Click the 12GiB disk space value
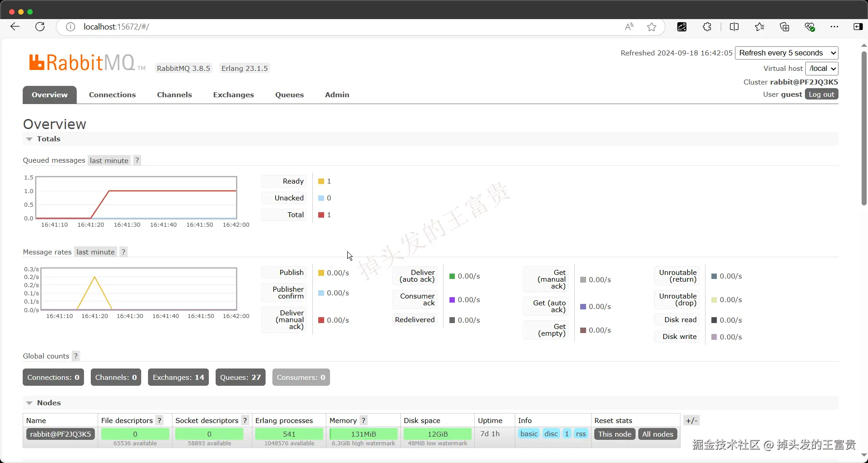The height and width of the screenshot is (463, 868). point(438,434)
